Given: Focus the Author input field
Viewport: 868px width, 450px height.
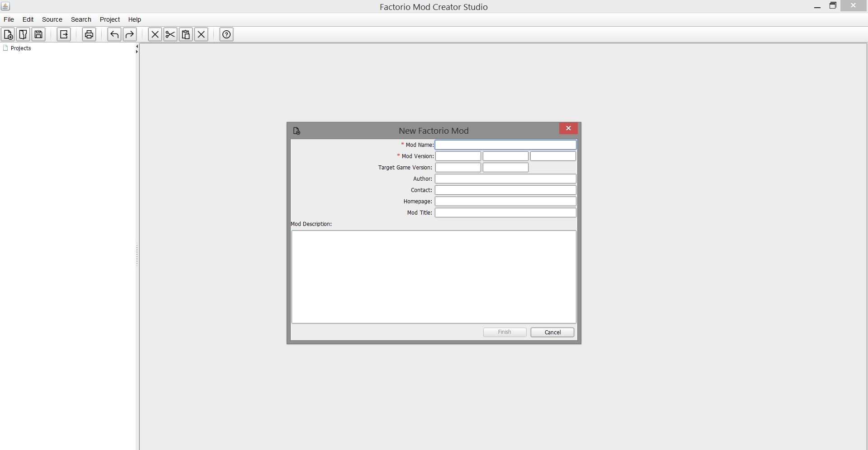Looking at the screenshot, I should click(x=506, y=179).
